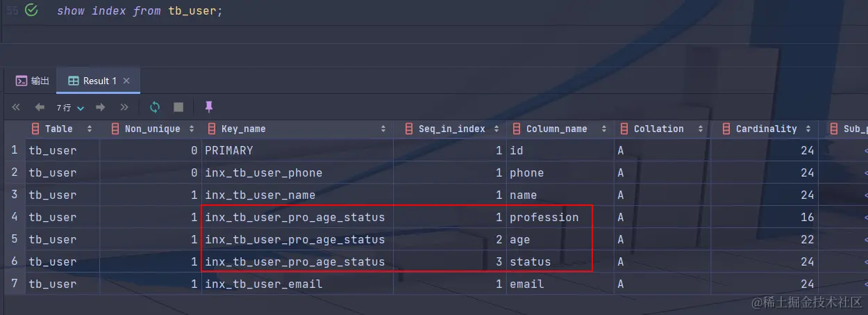Screen dimensions: 868x315
Task: Close the Result 1 tab
Action: 126,81
